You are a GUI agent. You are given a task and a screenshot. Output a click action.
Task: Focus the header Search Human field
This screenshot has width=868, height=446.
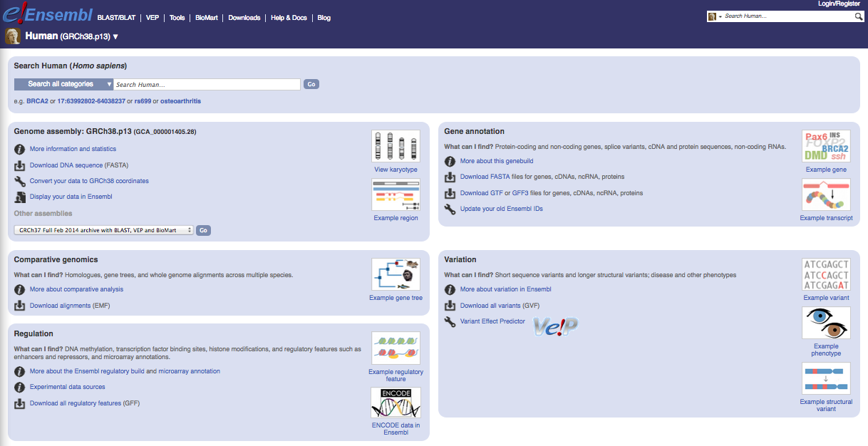(x=789, y=16)
